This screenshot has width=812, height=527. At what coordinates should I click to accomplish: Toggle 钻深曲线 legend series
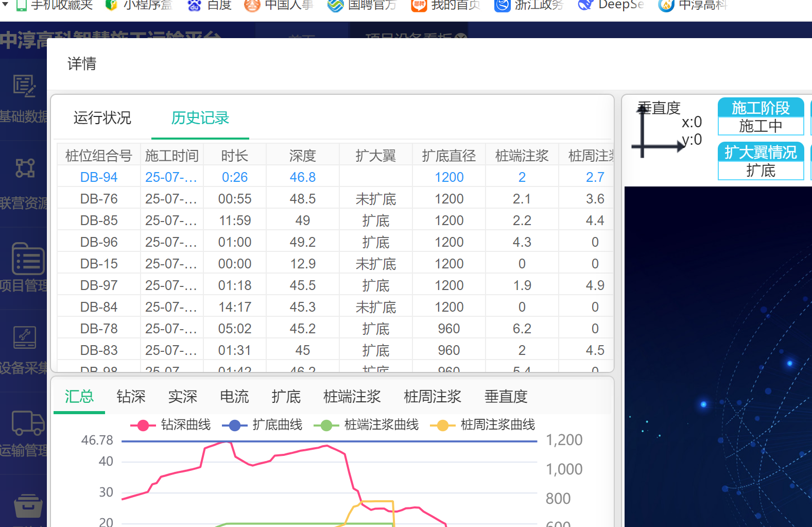click(170, 425)
